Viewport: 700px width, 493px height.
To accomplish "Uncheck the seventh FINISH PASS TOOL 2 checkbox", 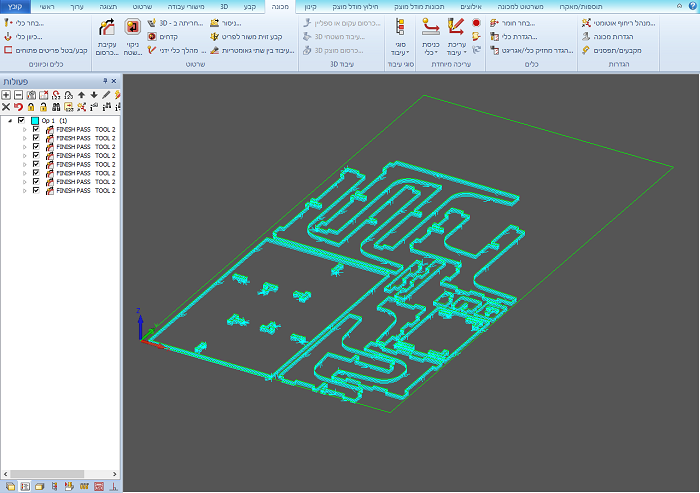I will pos(36,181).
